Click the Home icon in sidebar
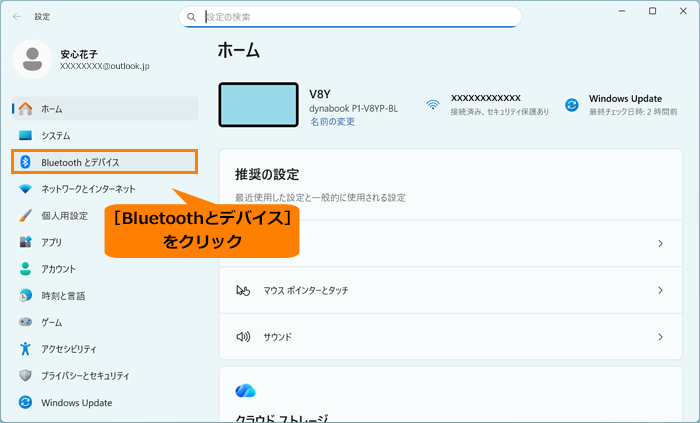 click(x=25, y=108)
